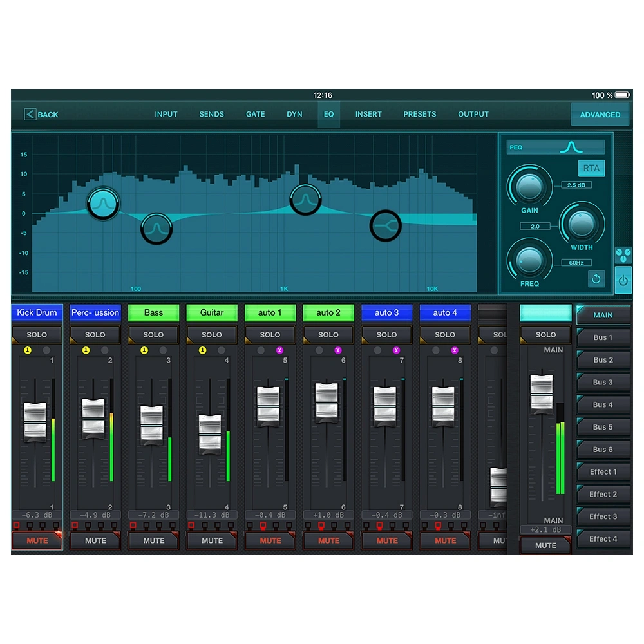Click the ADVANCED button
644x644 pixels.
pyautogui.click(x=600, y=114)
